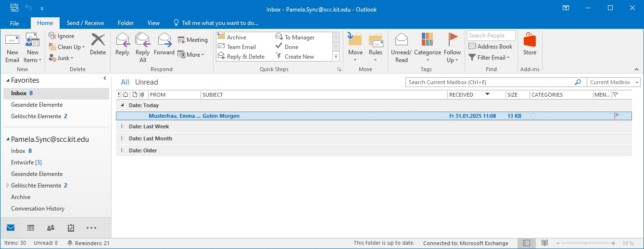Switch to Reading view in status bar
This screenshot has width=644, height=249.
(544, 243)
